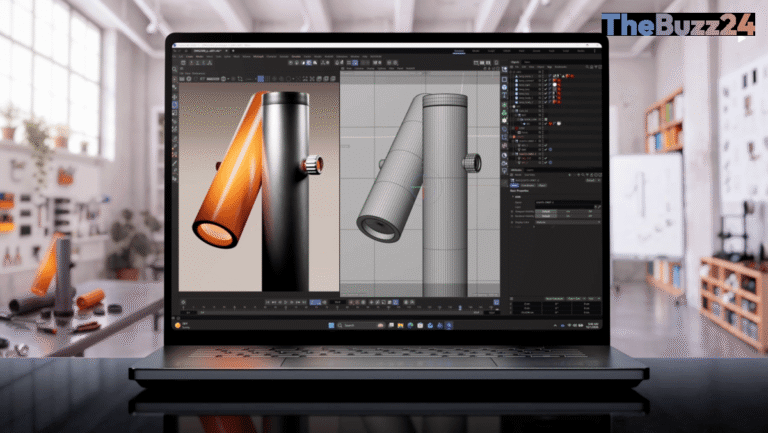Open the Window menu
768x433 pixels.
click(x=355, y=56)
